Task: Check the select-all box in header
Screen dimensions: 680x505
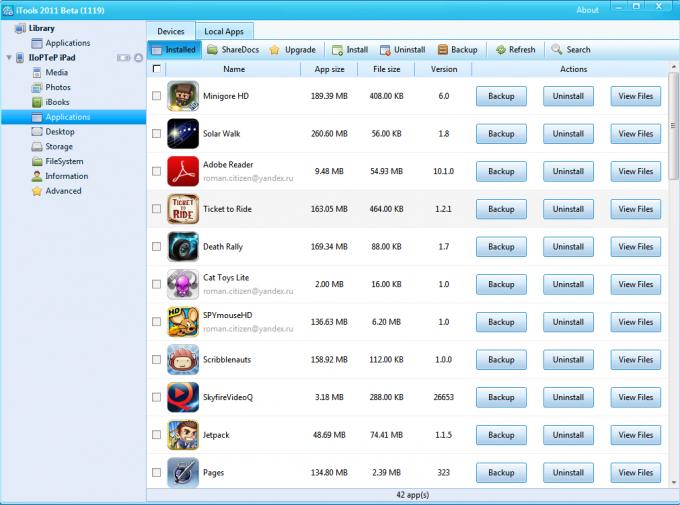Action: coord(156,69)
